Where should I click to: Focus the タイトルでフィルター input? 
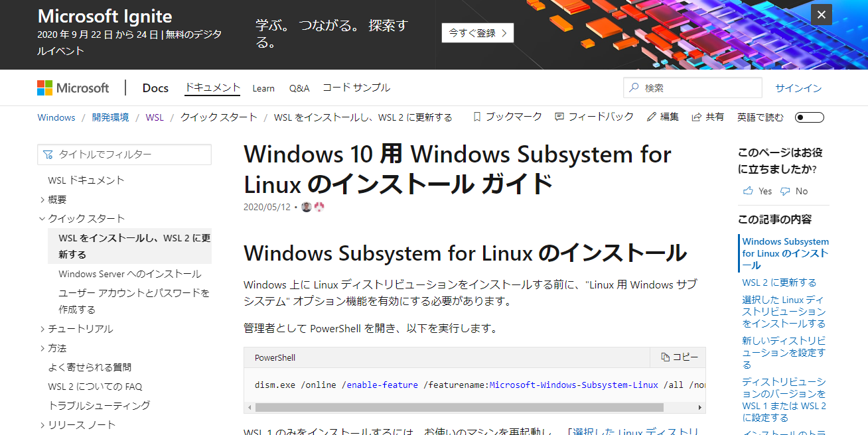click(x=125, y=155)
